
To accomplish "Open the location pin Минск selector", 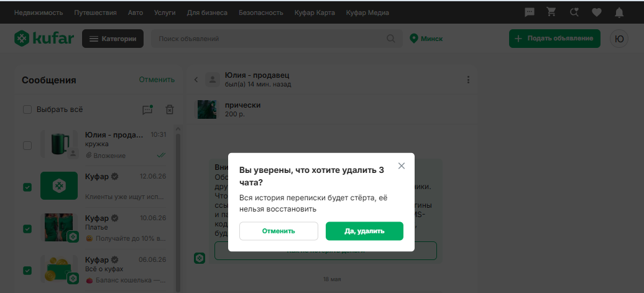I will click(426, 39).
